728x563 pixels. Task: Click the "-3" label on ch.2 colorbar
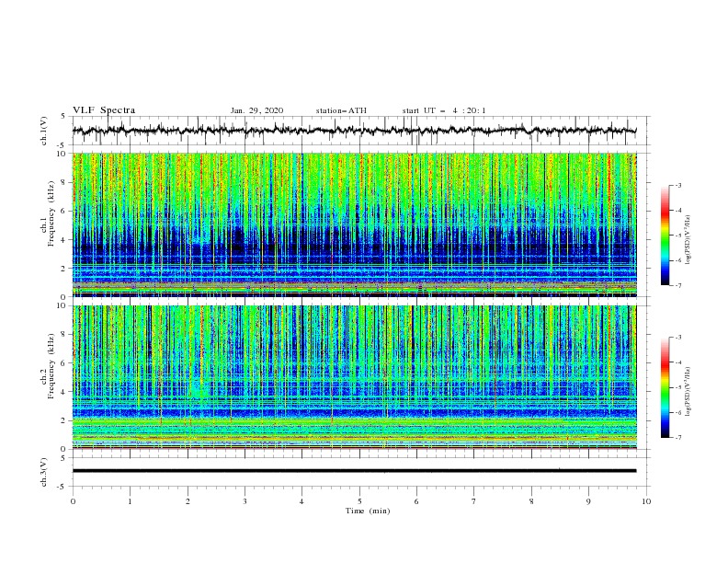click(677, 338)
